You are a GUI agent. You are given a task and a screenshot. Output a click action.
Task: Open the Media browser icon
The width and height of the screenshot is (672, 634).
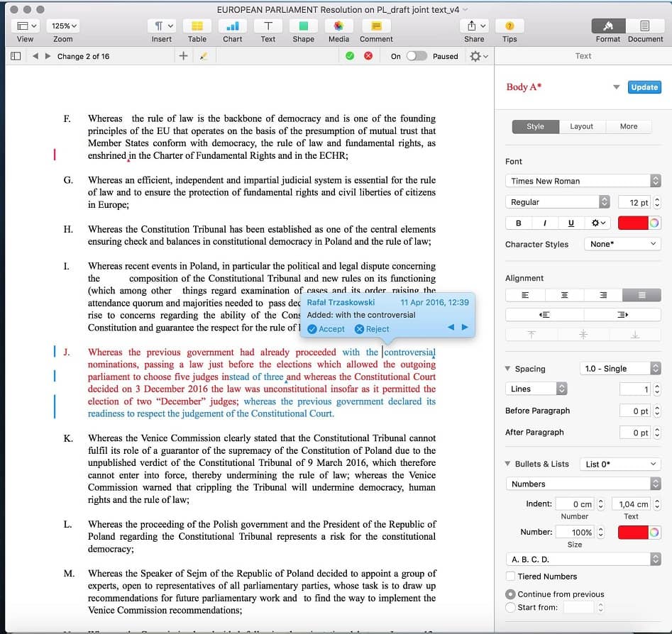(338, 26)
